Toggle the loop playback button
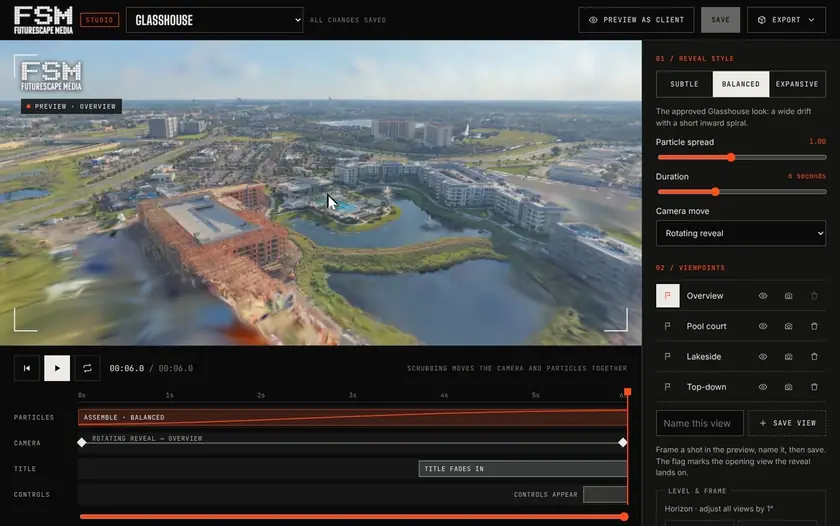Screen dimensions: 840x526 point(87,368)
